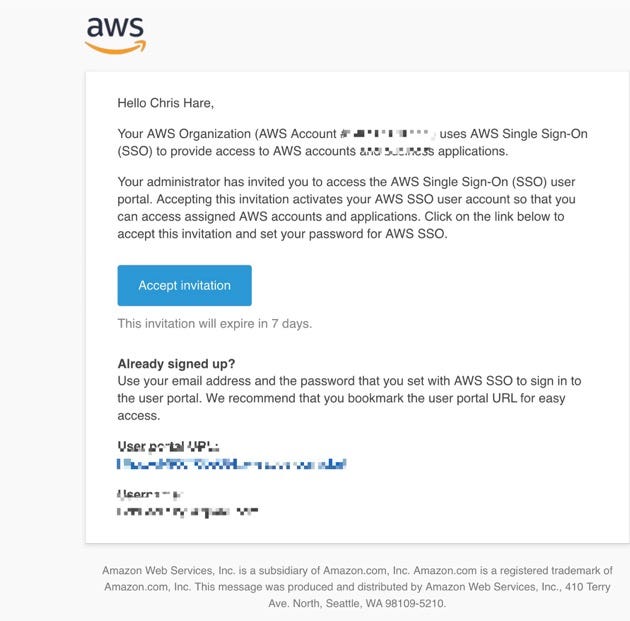
Task: Click the "Use your email address" instruction line
Action: [x=349, y=381]
